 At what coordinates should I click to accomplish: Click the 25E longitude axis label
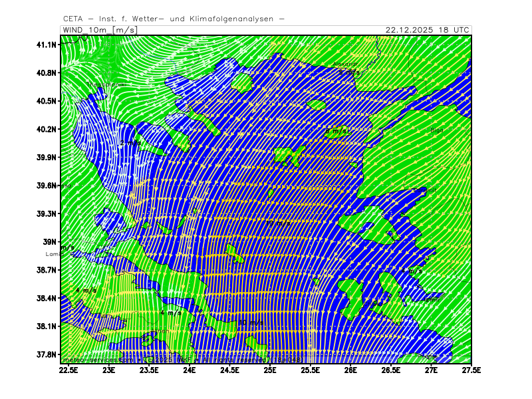tap(270, 368)
